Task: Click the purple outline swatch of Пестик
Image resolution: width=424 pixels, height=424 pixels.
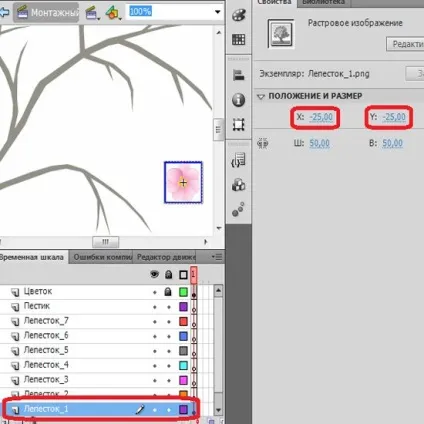Action: point(183,307)
